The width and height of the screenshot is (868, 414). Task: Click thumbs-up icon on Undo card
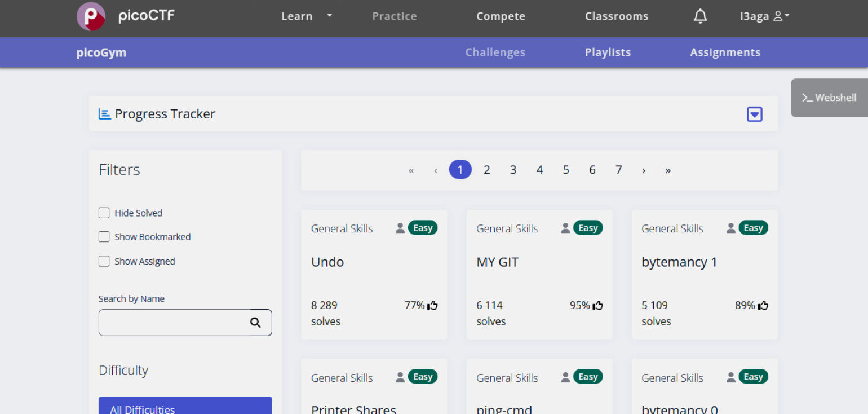pos(433,306)
